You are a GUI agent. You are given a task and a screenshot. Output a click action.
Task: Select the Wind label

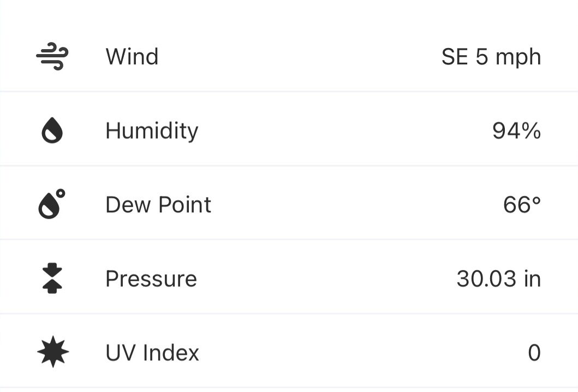[132, 57]
